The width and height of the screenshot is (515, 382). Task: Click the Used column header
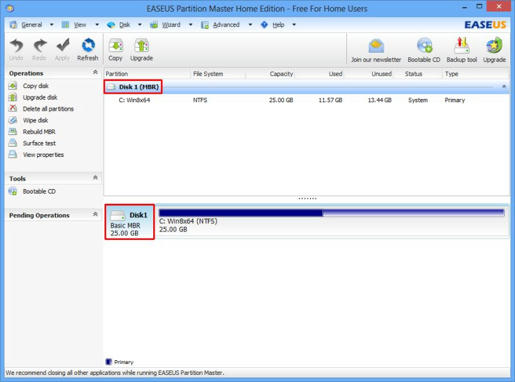335,74
